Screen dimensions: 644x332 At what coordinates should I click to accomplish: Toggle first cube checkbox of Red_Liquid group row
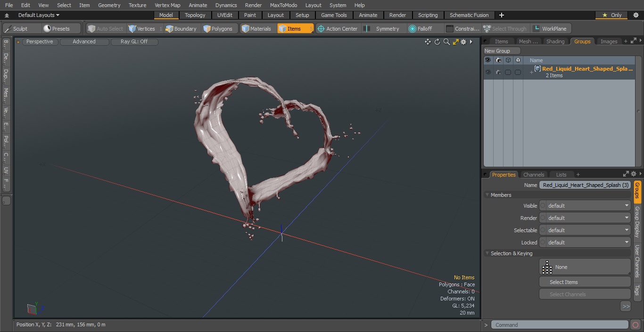(508, 72)
